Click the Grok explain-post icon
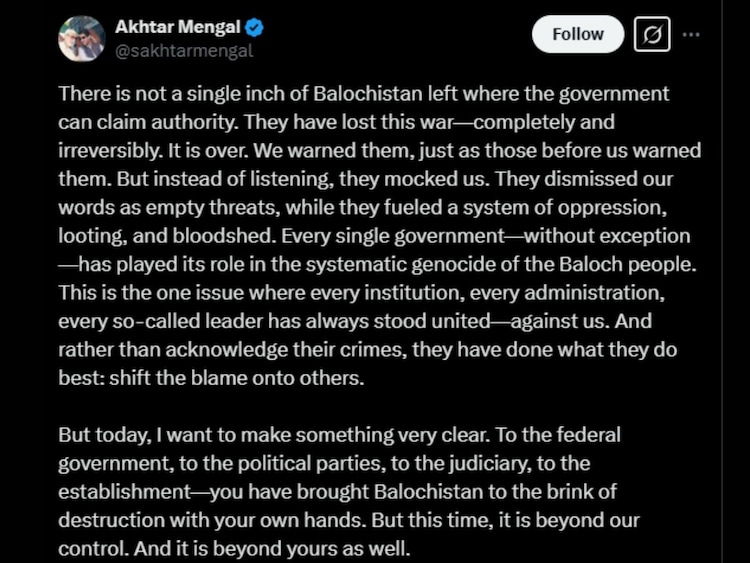The width and height of the screenshot is (750, 563). [x=651, y=35]
